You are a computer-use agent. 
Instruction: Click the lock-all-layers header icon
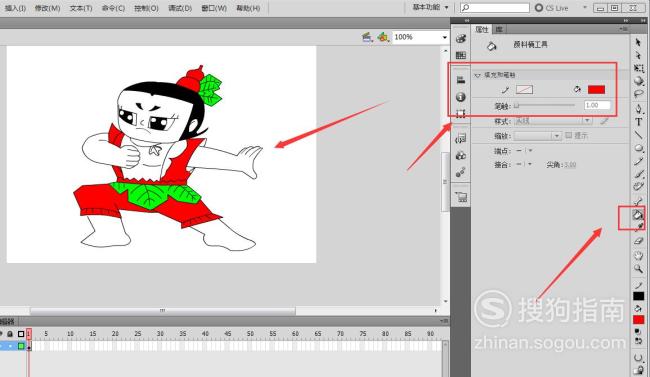point(10,333)
